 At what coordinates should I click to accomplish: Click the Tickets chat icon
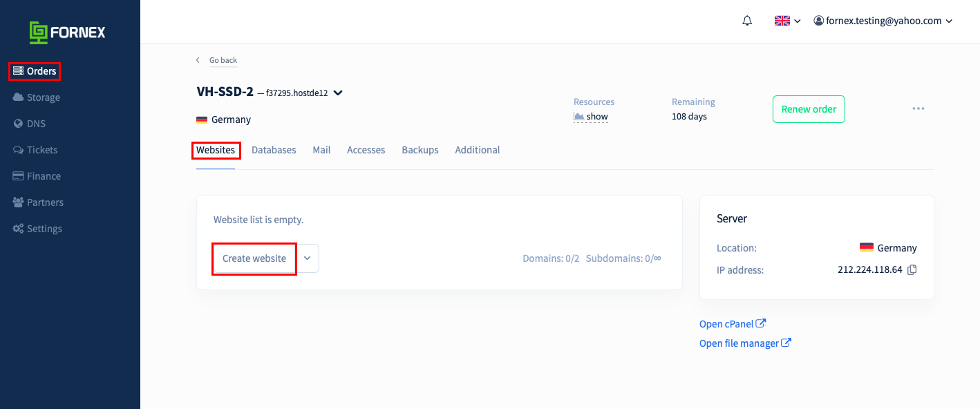pos(19,150)
